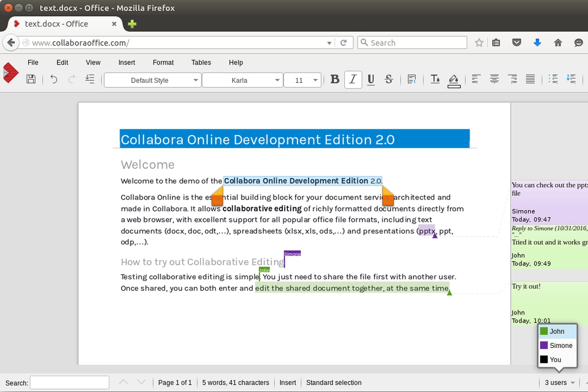This screenshot has height=392, width=588.
Task: Click the Save document icon
Action: [x=31, y=79]
